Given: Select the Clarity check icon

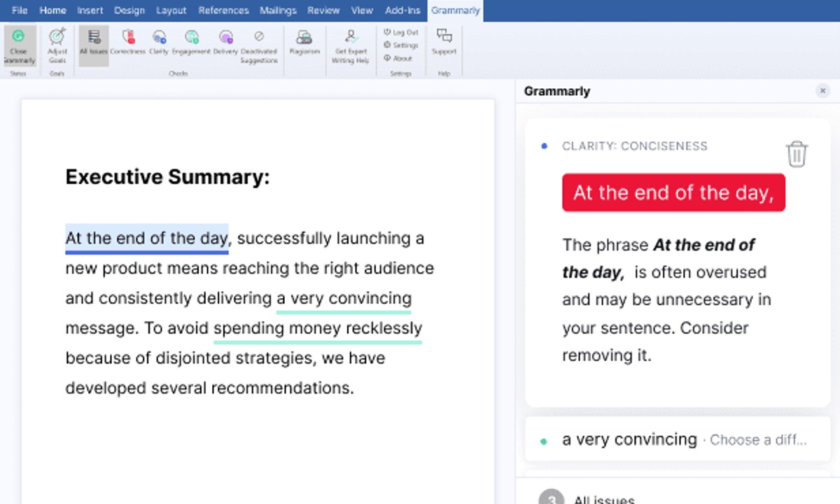Looking at the screenshot, I should click(x=159, y=42).
